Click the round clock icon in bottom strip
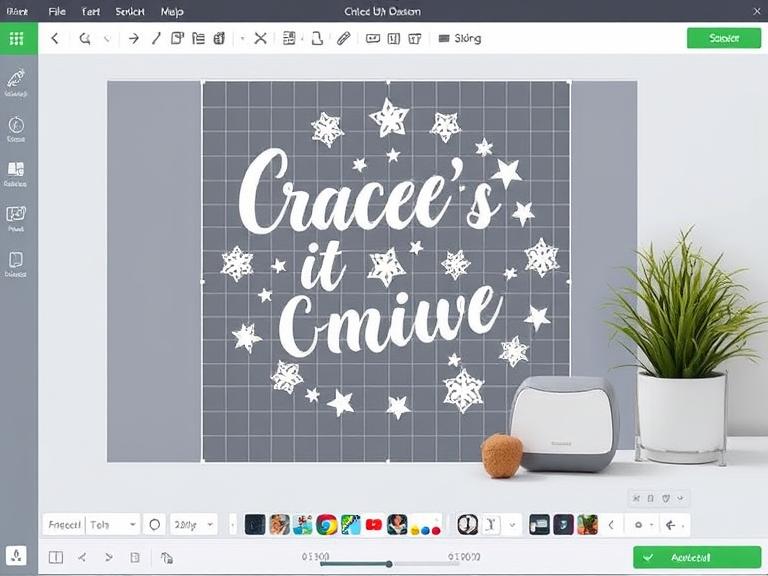Screen dimensions: 768x576 coord(467,525)
